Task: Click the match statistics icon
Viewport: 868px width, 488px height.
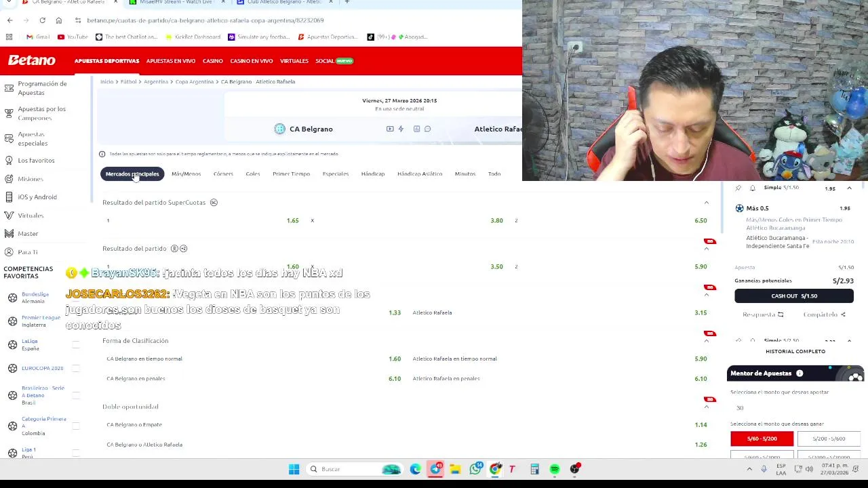Action: [x=416, y=129]
